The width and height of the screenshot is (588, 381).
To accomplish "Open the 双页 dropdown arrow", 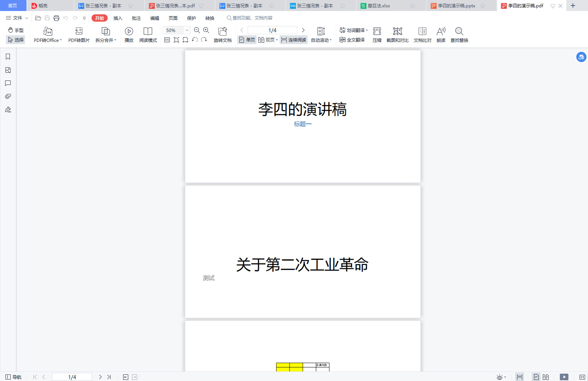I will point(277,40).
